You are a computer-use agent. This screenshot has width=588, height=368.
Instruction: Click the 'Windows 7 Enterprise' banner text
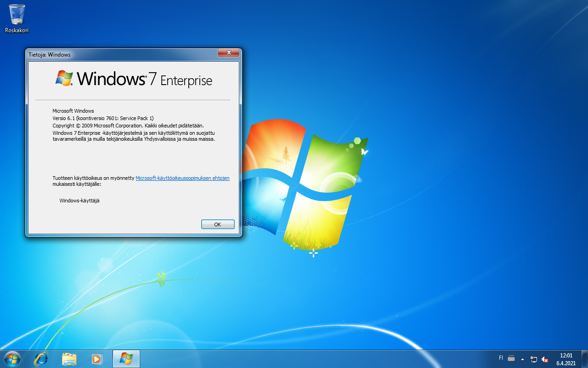click(145, 80)
